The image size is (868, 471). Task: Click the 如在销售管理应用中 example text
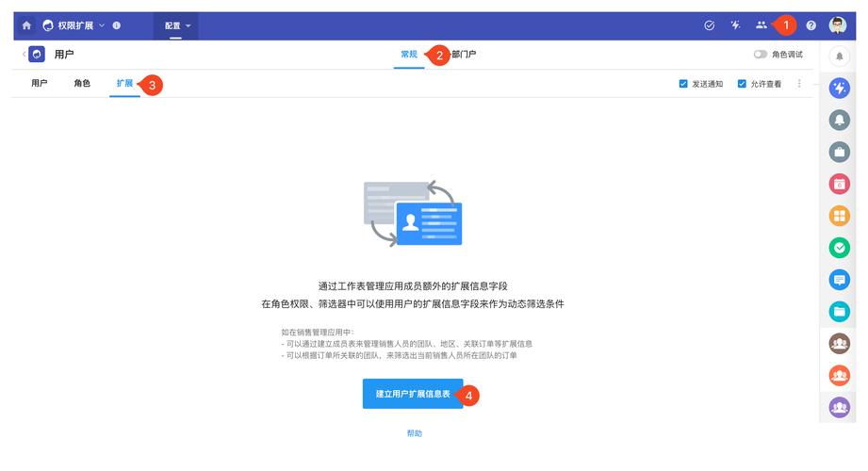pos(318,333)
